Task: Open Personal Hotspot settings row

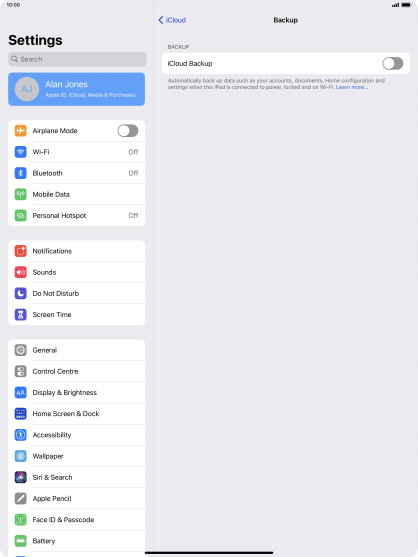Action: (76, 216)
